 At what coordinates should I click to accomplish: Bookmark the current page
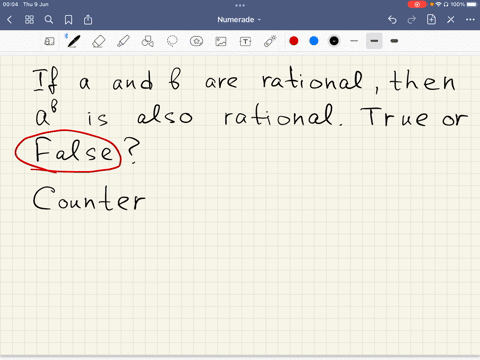tap(68, 20)
